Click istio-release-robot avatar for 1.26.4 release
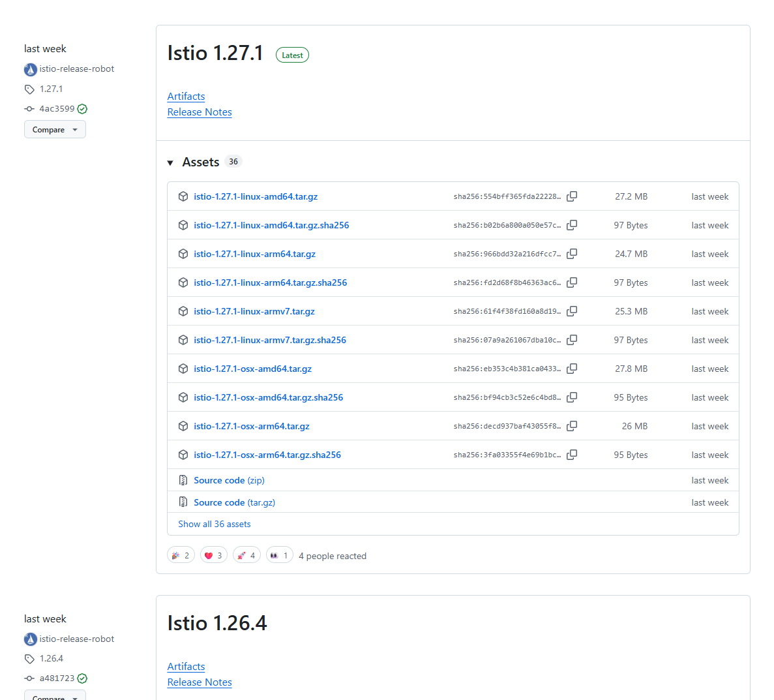Image resolution: width=774 pixels, height=700 pixels. click(x=30, y=639)
